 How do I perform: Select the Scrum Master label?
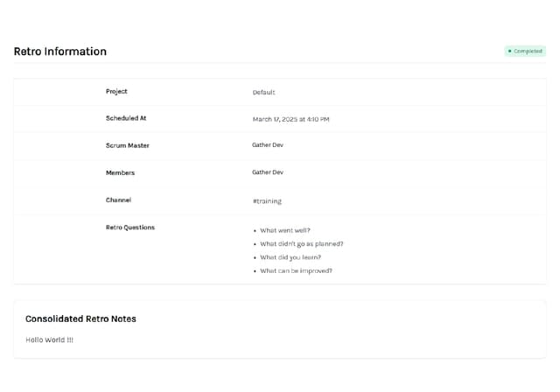tap(128, 145)
